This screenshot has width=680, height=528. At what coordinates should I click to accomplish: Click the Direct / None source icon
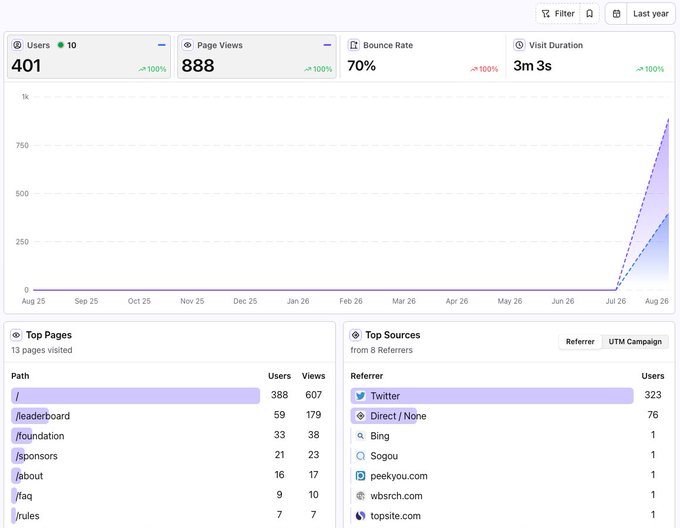[360, 416]
